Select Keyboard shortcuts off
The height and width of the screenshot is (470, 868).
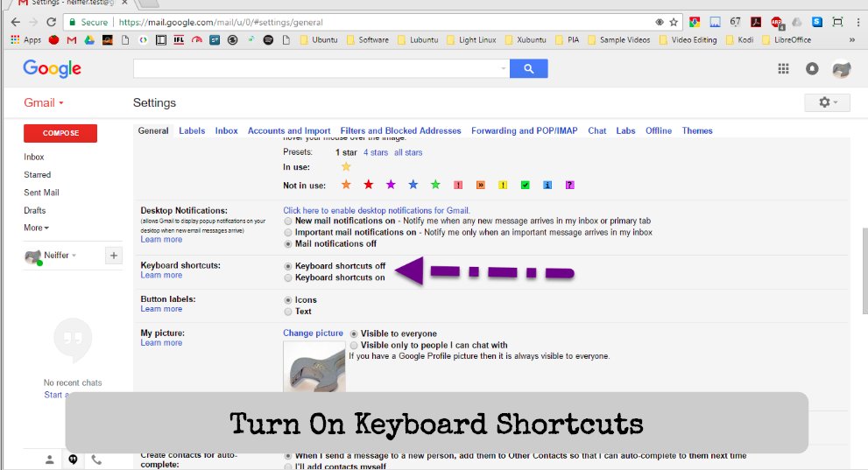pos(288,266)
